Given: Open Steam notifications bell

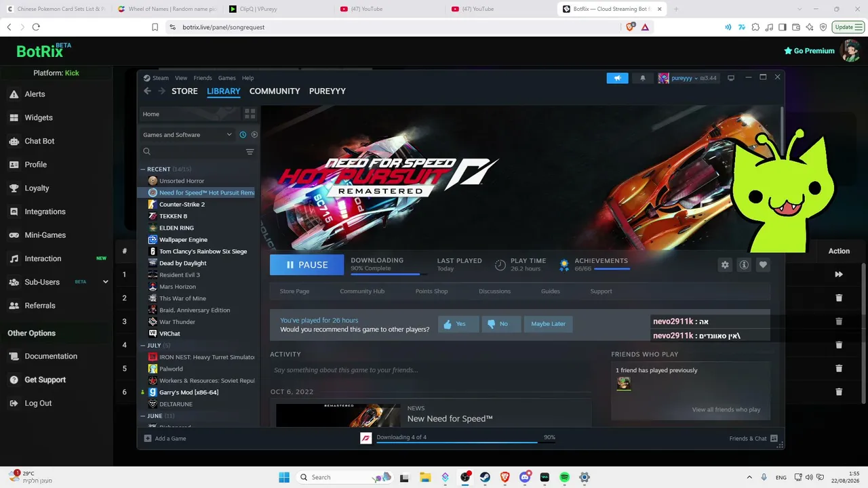Looking at the screenshot, I should point(643,78).
